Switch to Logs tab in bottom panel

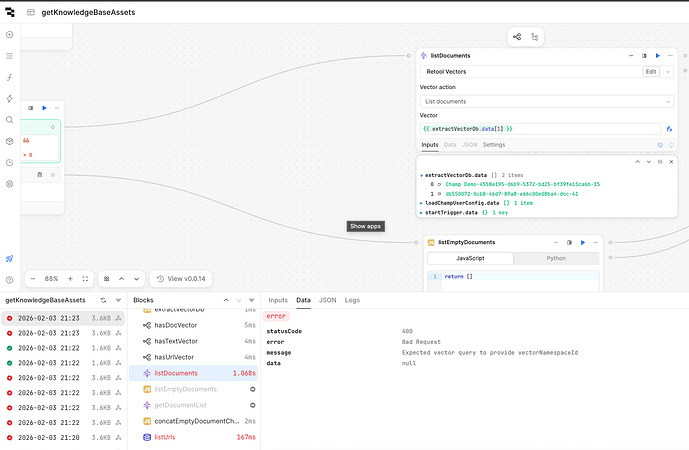pos(352,300)
